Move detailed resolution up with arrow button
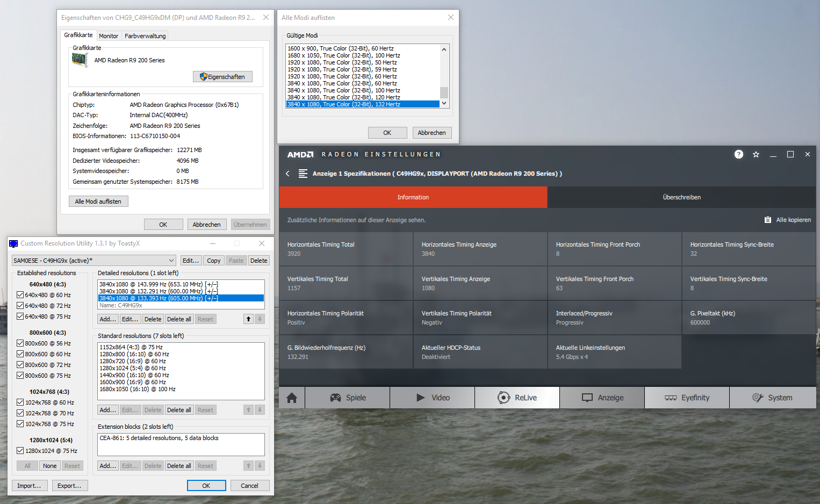The image size is (820, 504). click(248, 319)
